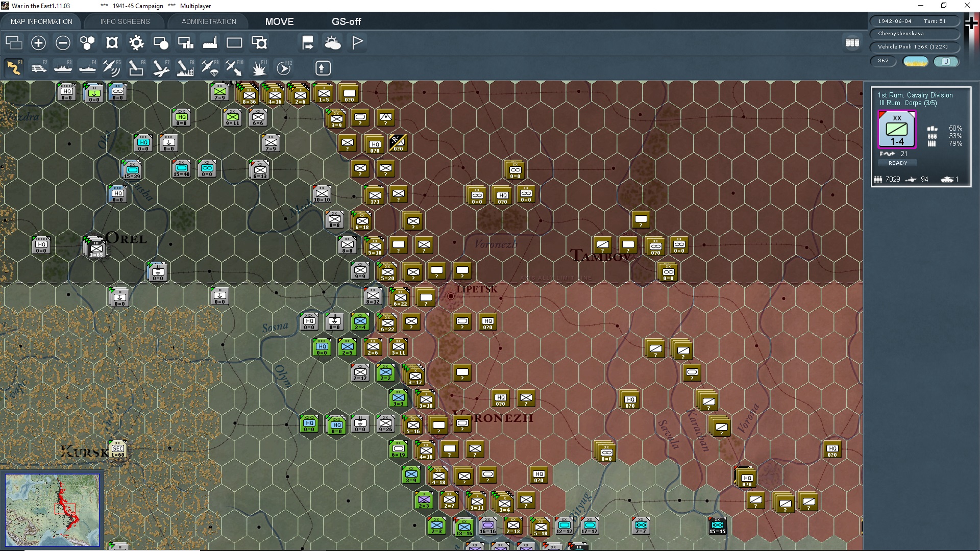Select the 8=36 infantry stack
The height and width of the screenshot is (551, 980).
click(x=249, y=94)
